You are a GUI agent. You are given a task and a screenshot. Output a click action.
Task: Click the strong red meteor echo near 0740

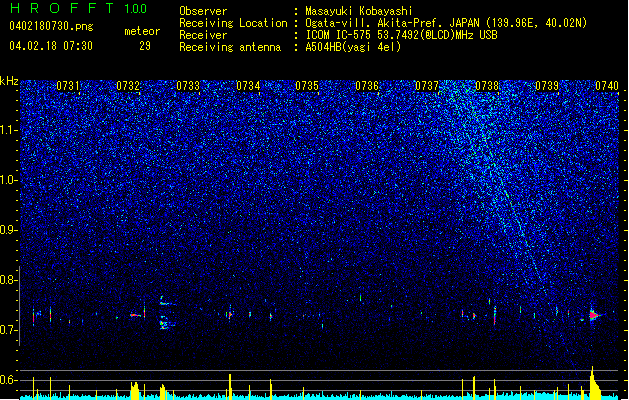(x=595, y=315)
